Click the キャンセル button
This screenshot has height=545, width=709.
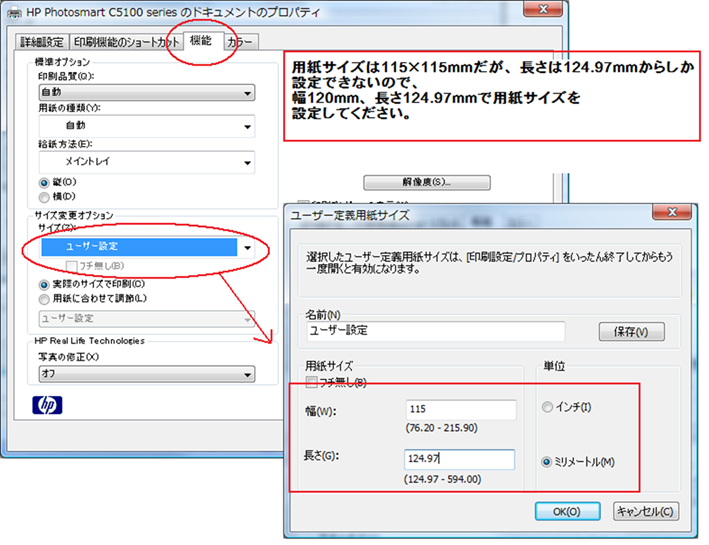coord(646,512)
